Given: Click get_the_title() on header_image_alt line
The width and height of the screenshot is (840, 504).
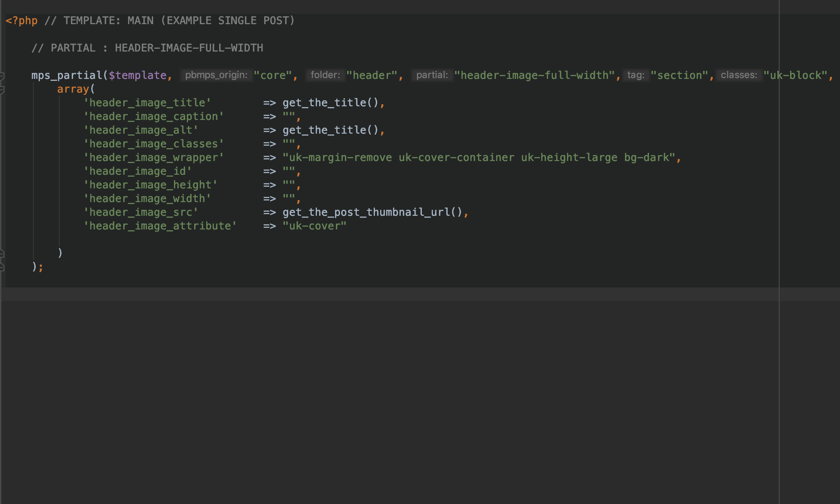Looking at the screenshot, I should tap(331, 130).
